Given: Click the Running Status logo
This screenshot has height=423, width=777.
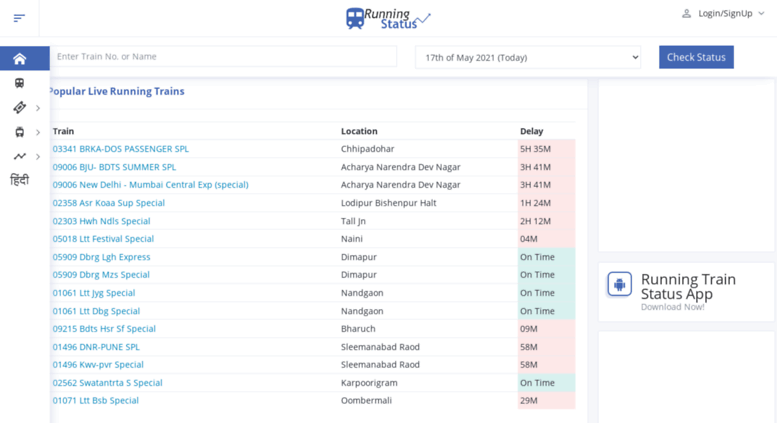Looking at the screenshot, I should click(x=388, y=18).
